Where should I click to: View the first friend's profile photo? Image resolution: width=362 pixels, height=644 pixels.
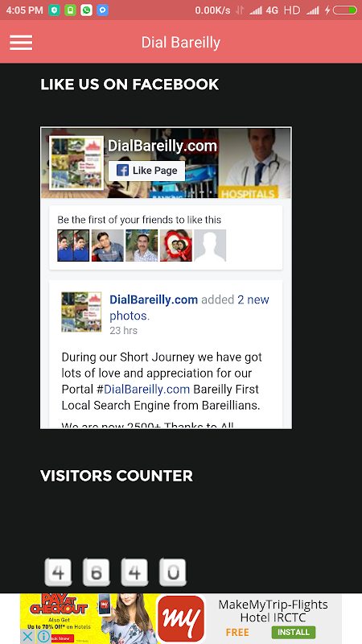pos(73,246)
